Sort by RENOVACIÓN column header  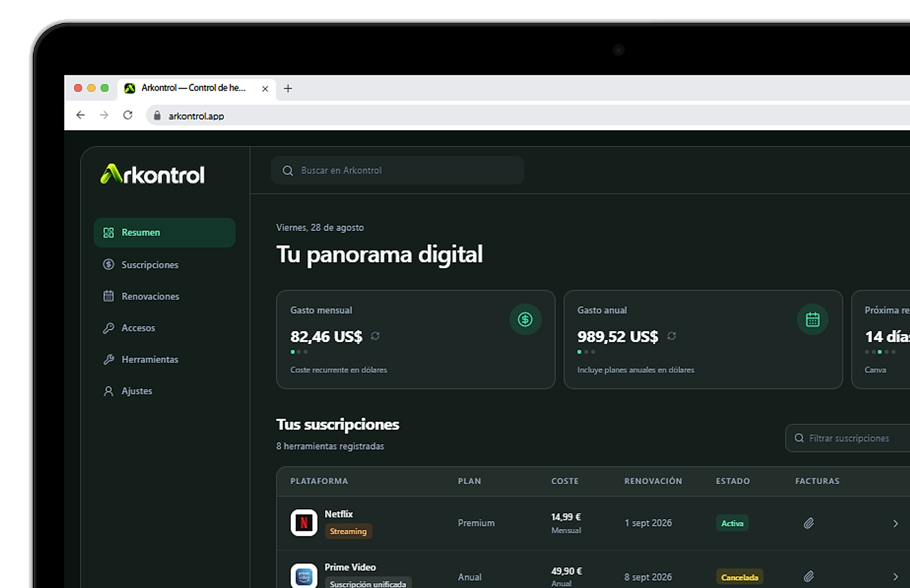click(653, 481)
